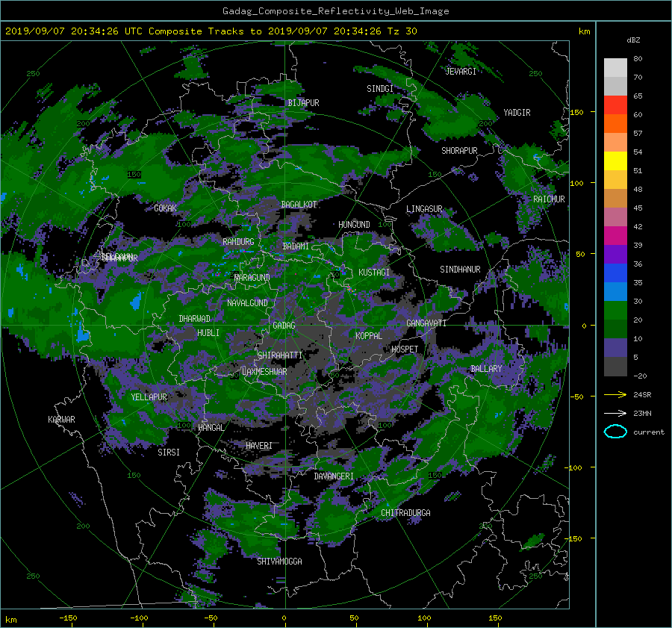Click the KARWAR city label
Screen dimensions: 672x628
61,420
